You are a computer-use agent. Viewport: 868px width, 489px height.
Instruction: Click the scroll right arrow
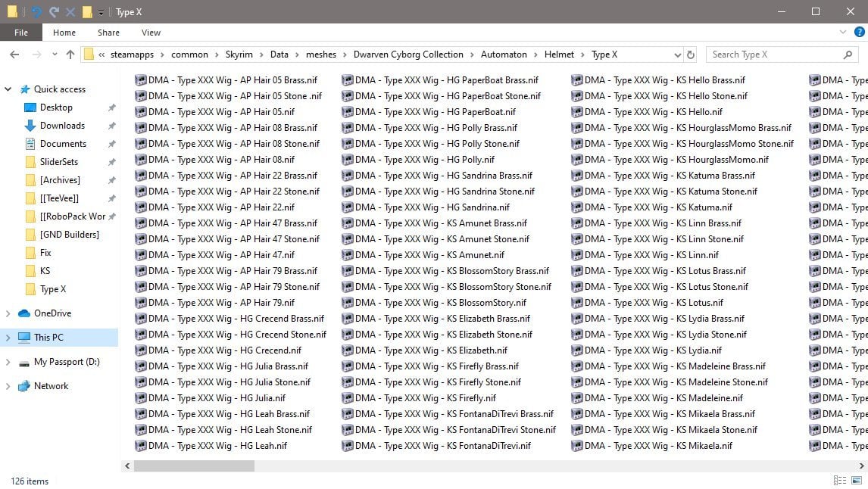pos(861,466)
